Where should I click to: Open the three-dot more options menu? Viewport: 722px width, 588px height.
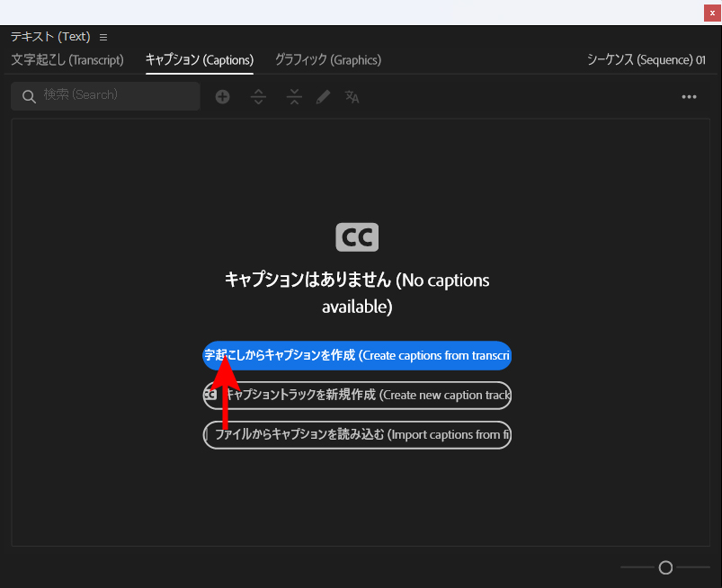(x=689, y=97)
